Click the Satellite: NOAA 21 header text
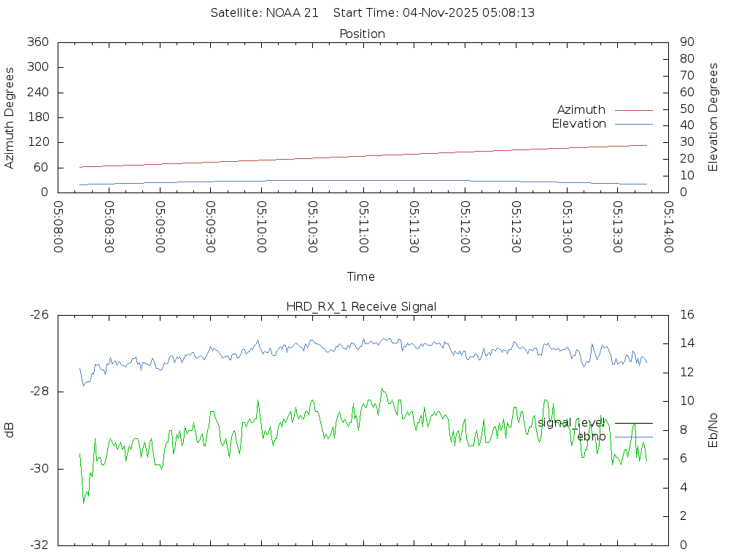The image size is (747, 560). [264, 13]
